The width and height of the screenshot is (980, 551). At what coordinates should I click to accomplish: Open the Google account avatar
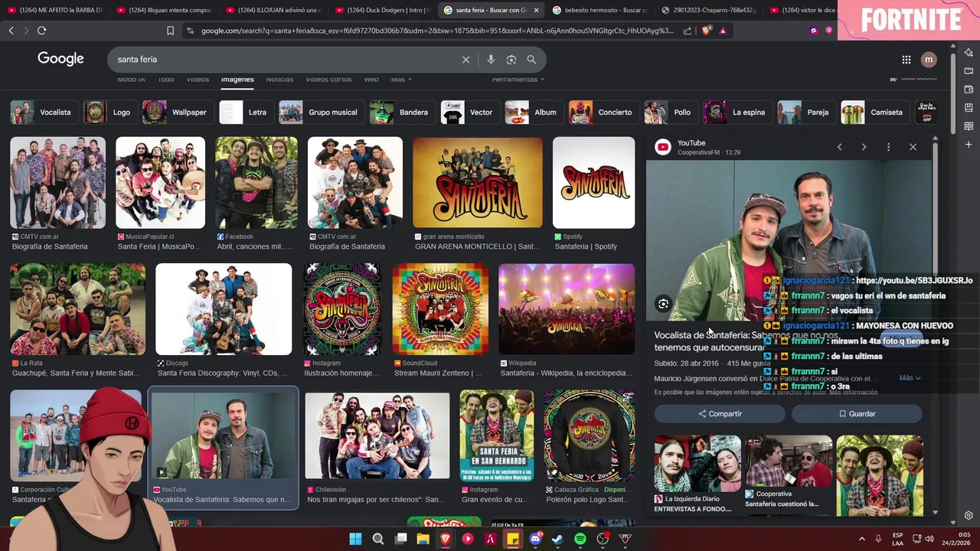click(929, 60)
